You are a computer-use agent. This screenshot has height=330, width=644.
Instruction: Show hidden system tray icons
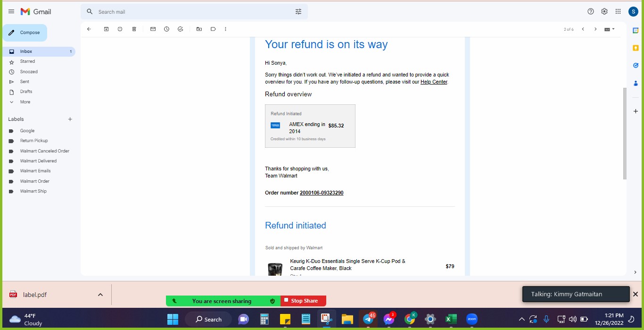coord(521,319)
